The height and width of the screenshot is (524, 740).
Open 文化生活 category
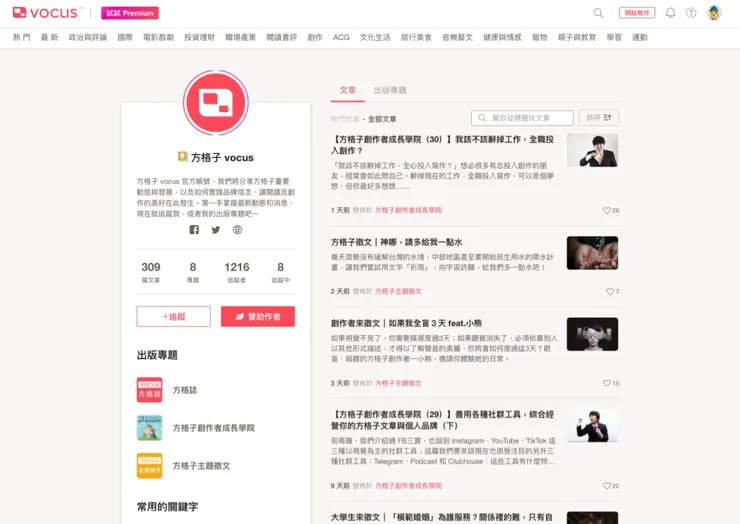(x=375, y=37)
